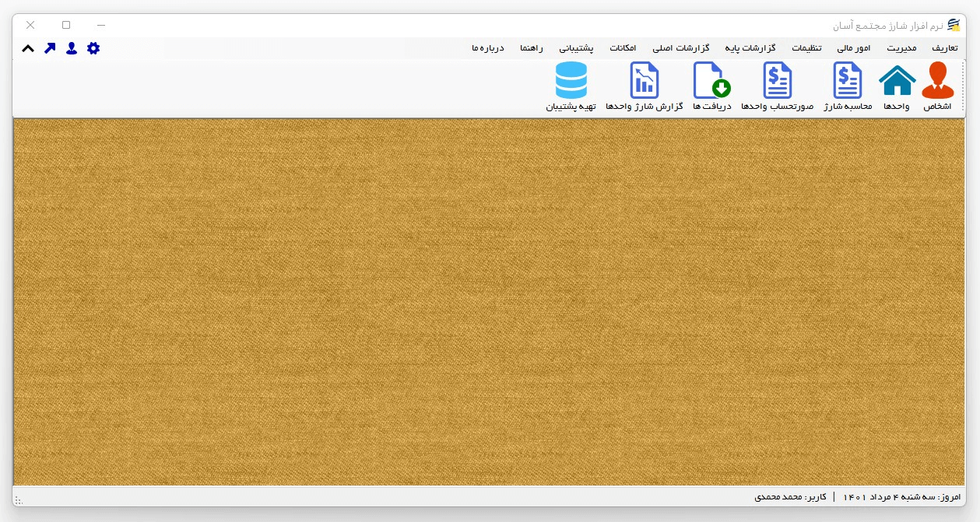Image resolution: width=980 pixels, height=522 pixels.
Task: Open the گزارشات پایه menu
Action: click(751, 48)
